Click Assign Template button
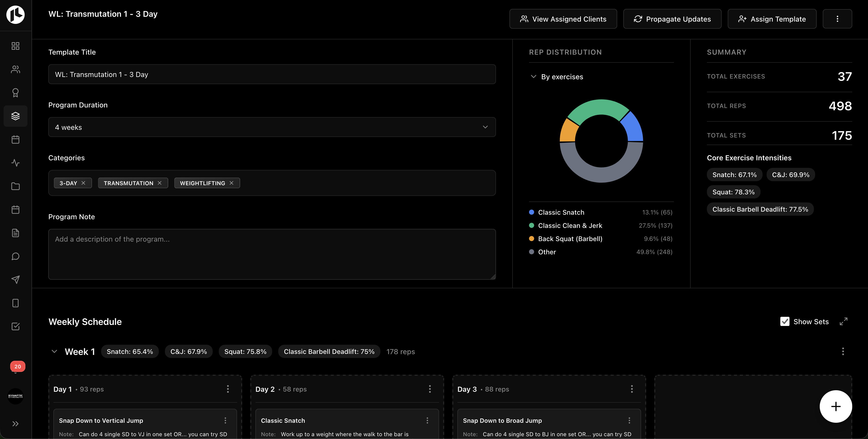Viewport: 868px width, 439px height. [x=772, y=19]
